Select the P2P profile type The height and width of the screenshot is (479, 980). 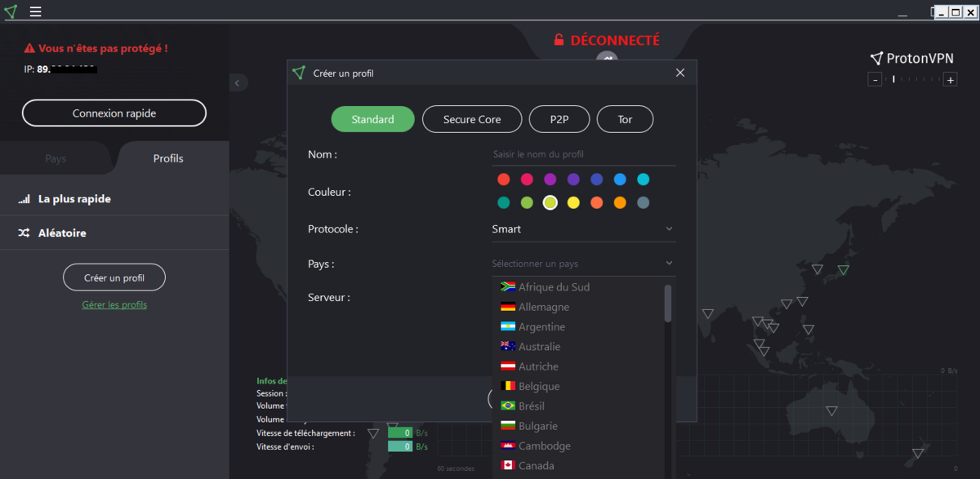559,119
